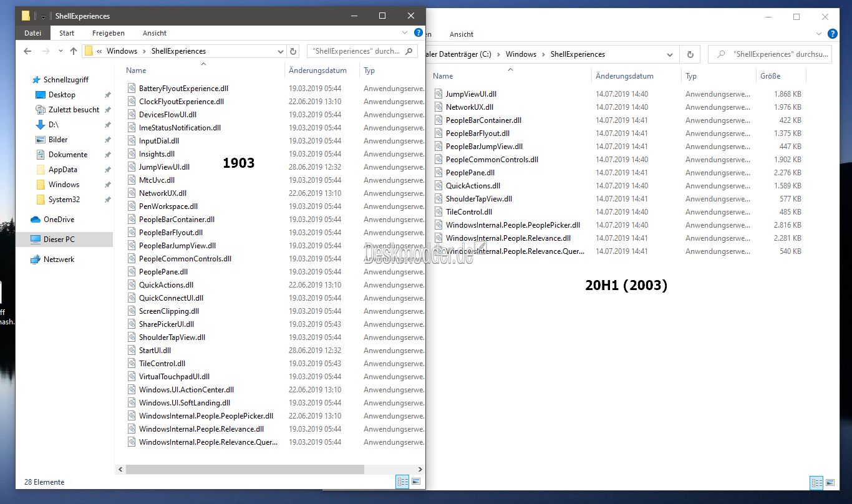Select Schnellzugriff in the navigation pane

click(x=65, y=80)
